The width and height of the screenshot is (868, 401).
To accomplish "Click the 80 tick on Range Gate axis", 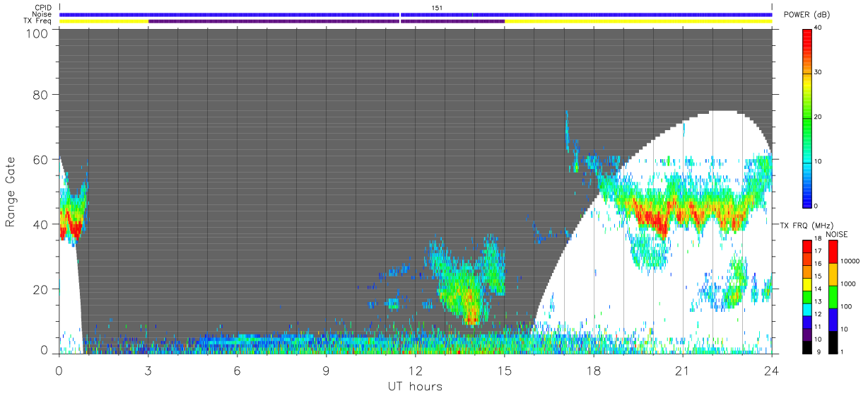I will tap(40, 94).
